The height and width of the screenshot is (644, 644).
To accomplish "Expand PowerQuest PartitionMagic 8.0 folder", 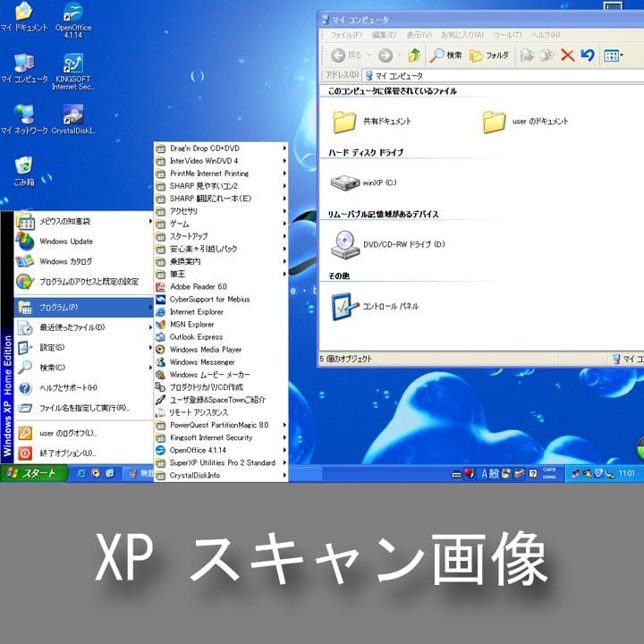I will coord(221,425).
